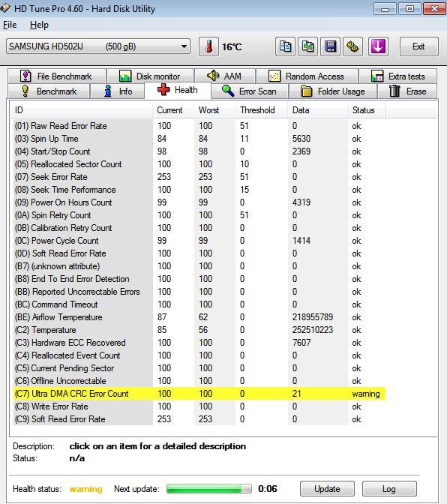
Task: Click the red cross Health icon
Action: 163,90
